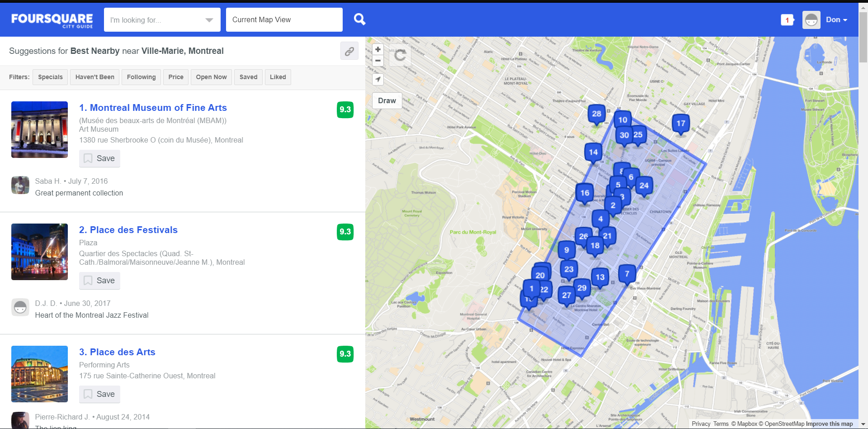The height and width of the screenshot is (429, 868).
Task: Select map pin number 9
Action: [566, 250]
